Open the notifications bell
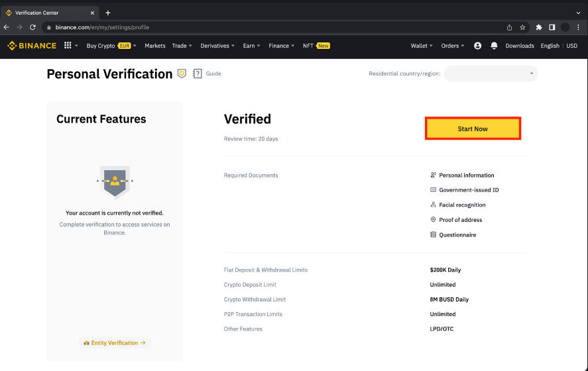 (x=494, y=45)
